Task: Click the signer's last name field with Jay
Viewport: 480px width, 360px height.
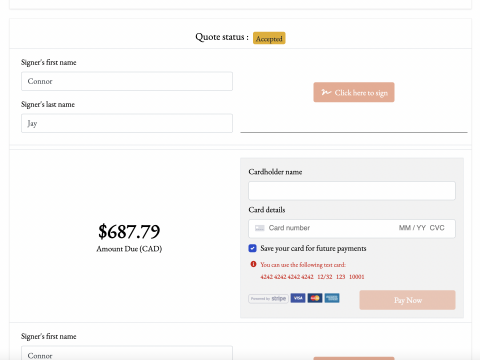Action: [127, 123]
